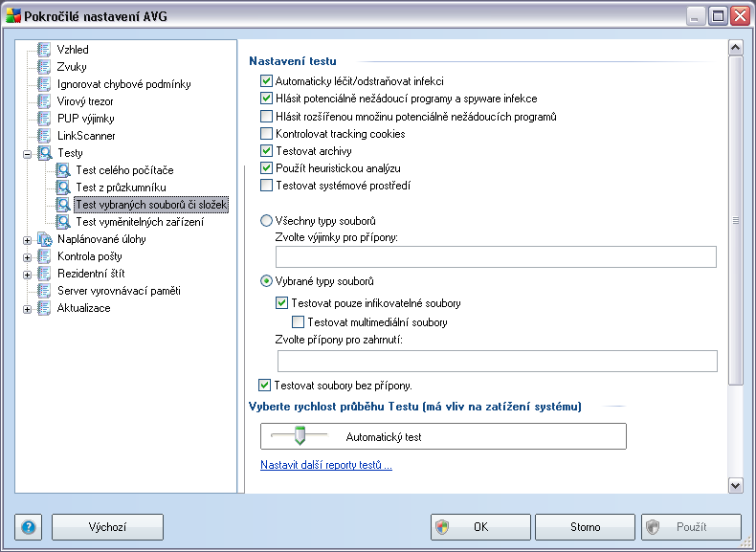Expand the Kontrola pošty node
This screenshot has height=552, width=756.
coord(28,258)
